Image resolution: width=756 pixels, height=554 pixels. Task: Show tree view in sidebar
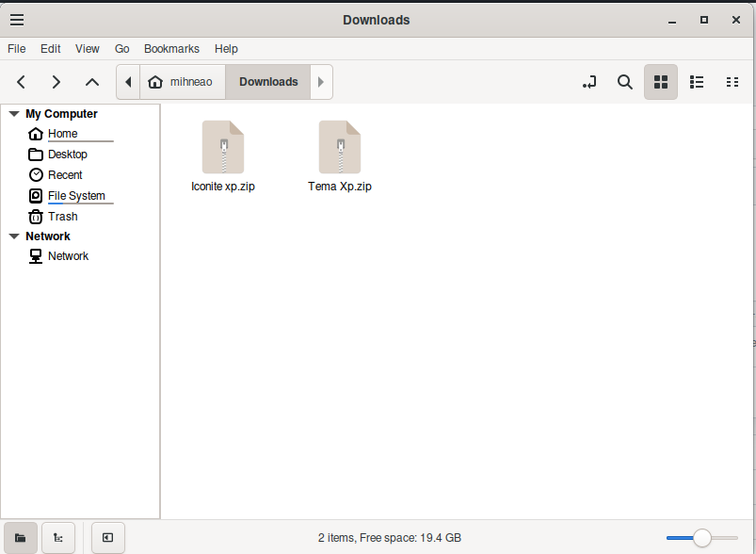tap(58, 538)
